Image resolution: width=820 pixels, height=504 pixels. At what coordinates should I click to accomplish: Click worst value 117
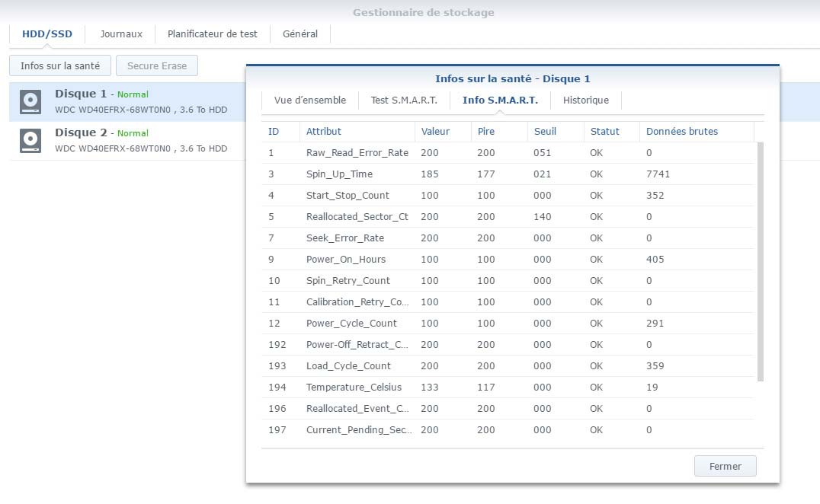tap(486, 388)
